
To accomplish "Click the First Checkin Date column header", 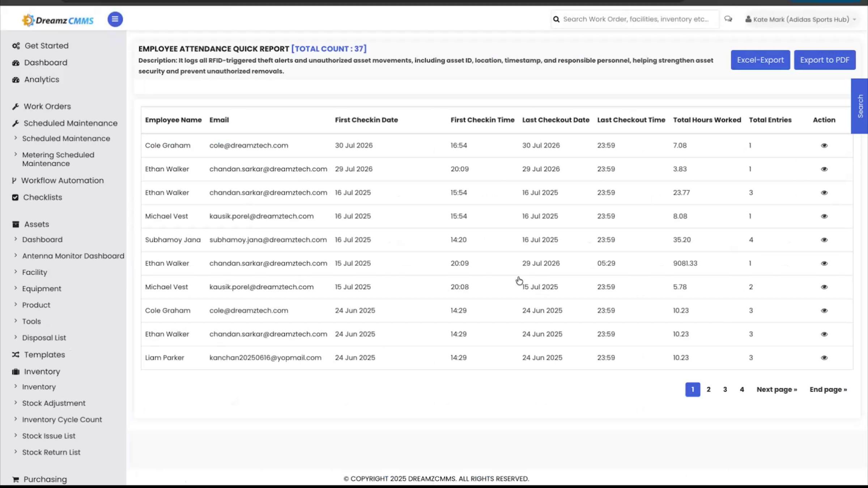I will (366, 120).
